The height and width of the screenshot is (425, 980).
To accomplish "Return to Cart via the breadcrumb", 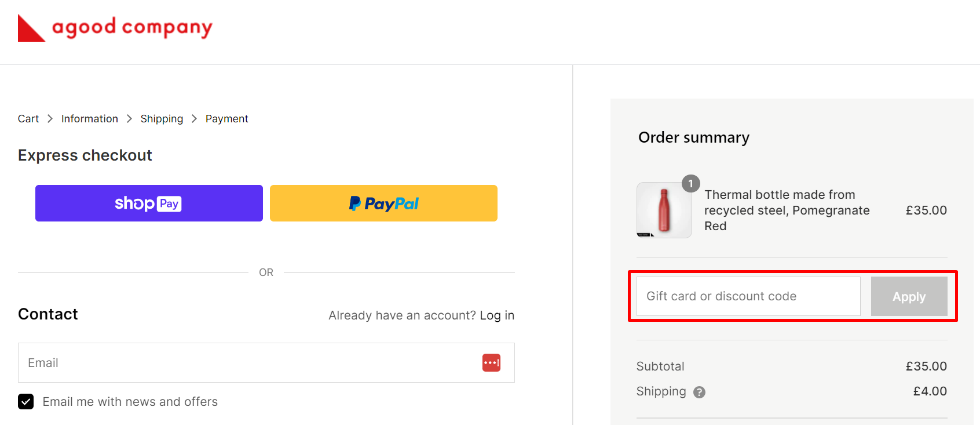I will pos(28,118).
